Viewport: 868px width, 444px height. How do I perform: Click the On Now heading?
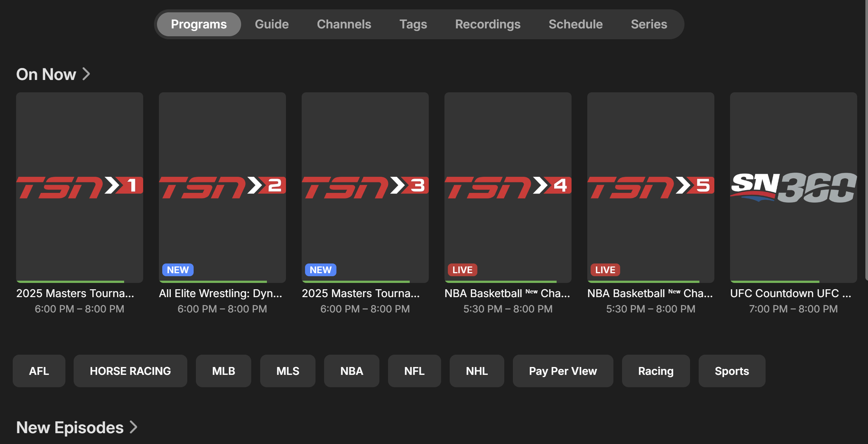coord(46,74)
